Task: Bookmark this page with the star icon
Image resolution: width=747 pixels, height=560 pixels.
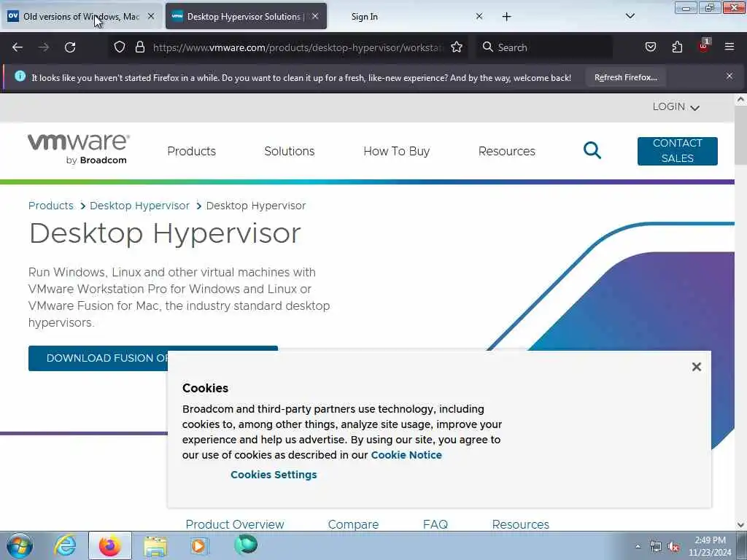Action: (457, 47)
